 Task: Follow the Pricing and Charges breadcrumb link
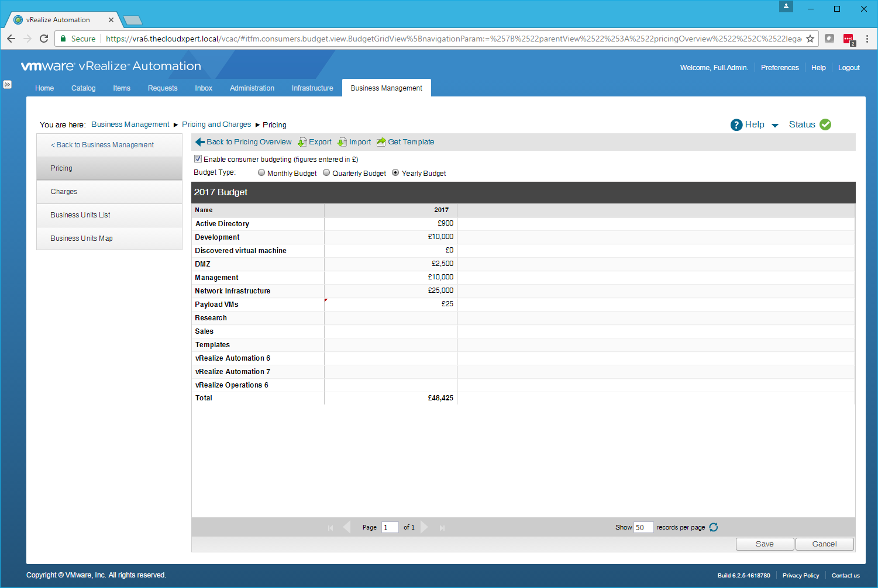216,124
